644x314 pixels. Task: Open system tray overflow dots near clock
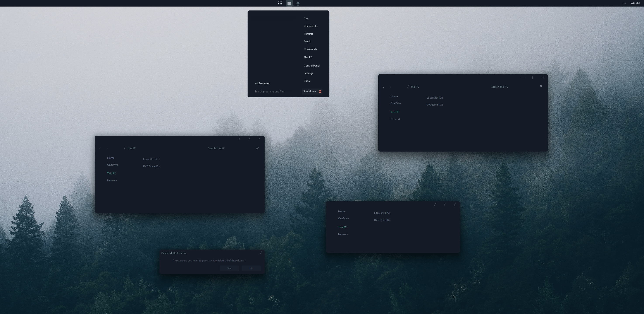tap(624, 3)
